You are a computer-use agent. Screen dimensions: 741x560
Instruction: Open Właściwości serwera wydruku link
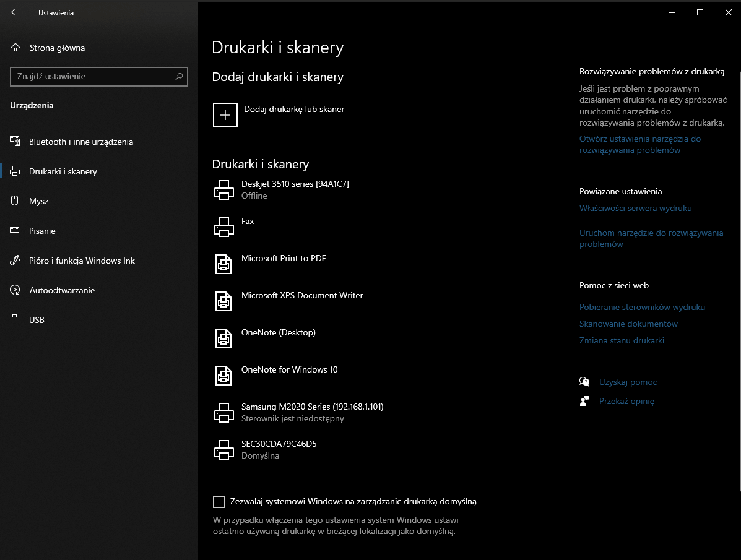[636, 209]
